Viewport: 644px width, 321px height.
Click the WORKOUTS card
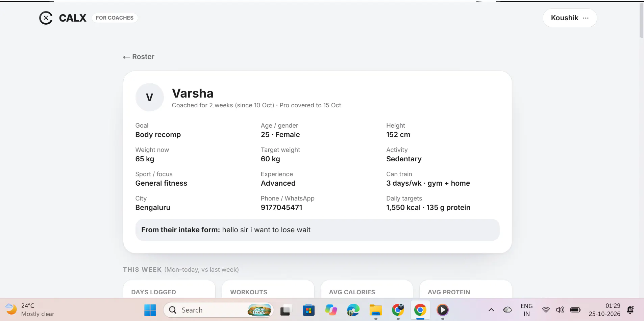point(268,289)
